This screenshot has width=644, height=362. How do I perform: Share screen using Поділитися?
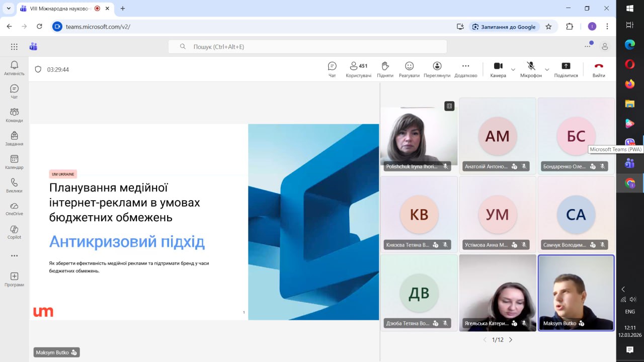[x=566, y=69]
